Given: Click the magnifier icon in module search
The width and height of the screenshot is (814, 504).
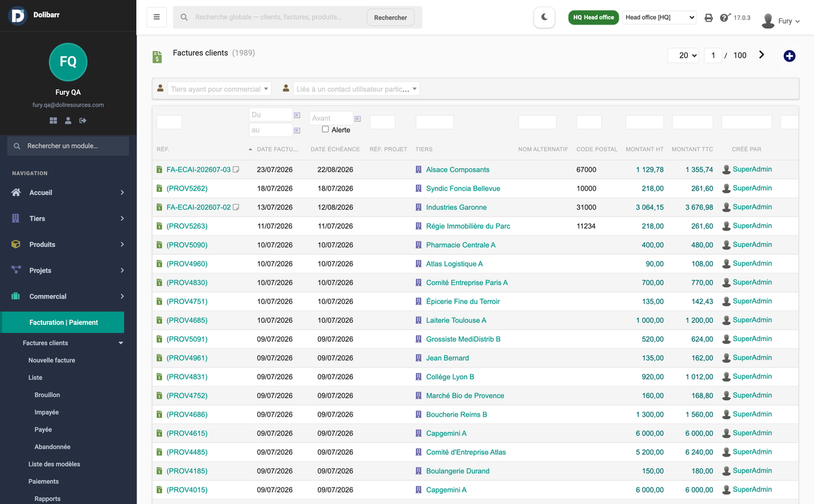Looking at the screenshot, I should (17, 146).
